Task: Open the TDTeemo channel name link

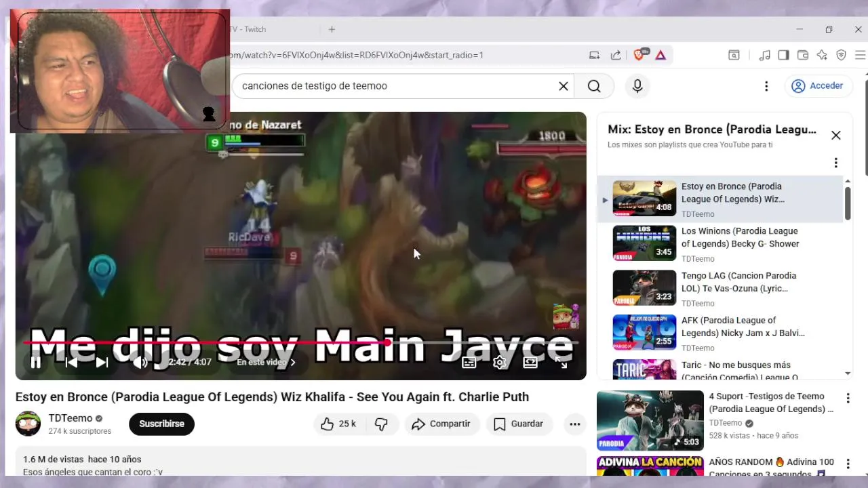Action: [71, 418]
